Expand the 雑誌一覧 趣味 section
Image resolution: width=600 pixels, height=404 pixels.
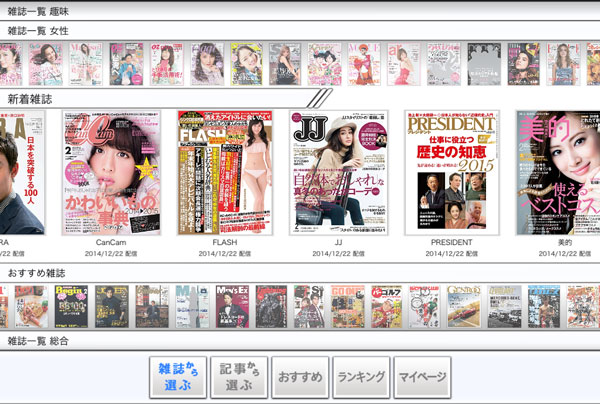300,11
